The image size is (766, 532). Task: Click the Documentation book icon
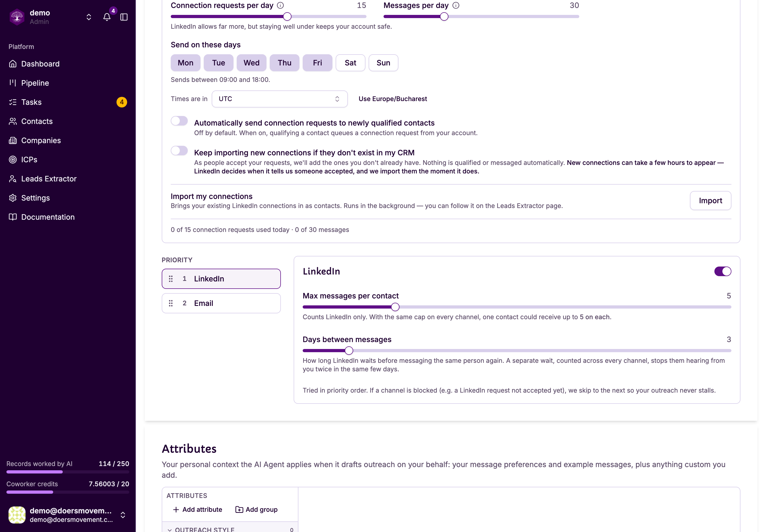[x=13, y=217]
